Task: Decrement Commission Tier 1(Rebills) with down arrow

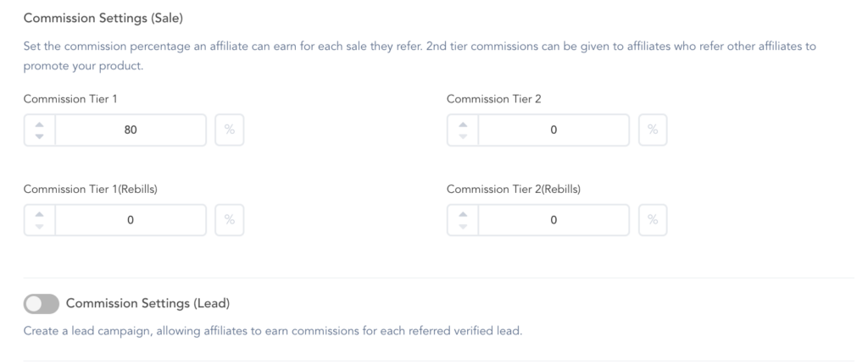Action: click(x=40, y=225)
